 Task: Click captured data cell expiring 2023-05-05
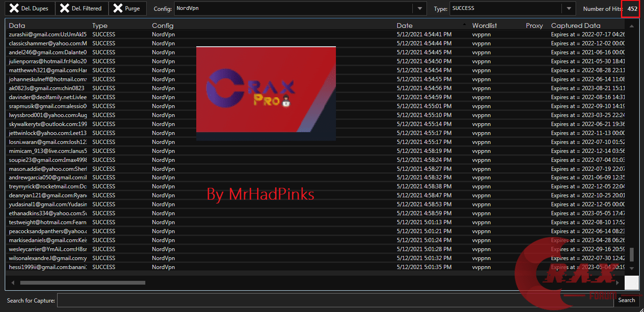[x=588, y=213]
